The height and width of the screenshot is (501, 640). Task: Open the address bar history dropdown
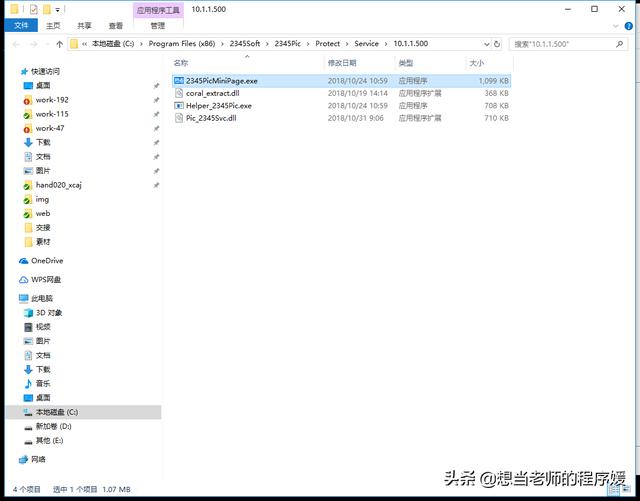coord(487,44)
